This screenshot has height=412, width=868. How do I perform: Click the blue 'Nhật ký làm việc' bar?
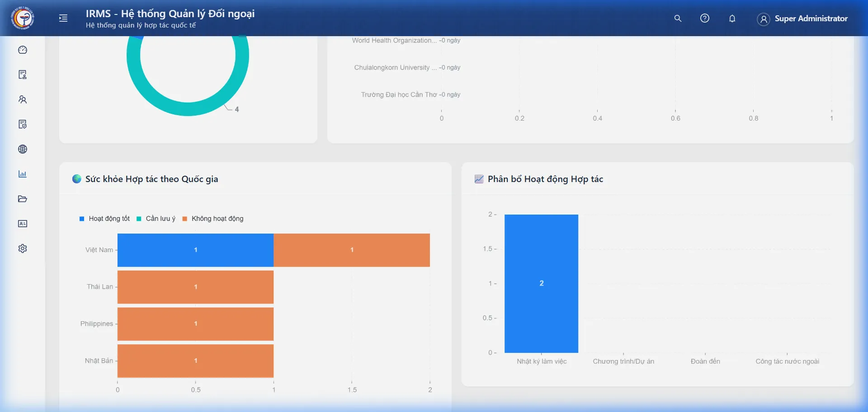click(x=541, y=283)
